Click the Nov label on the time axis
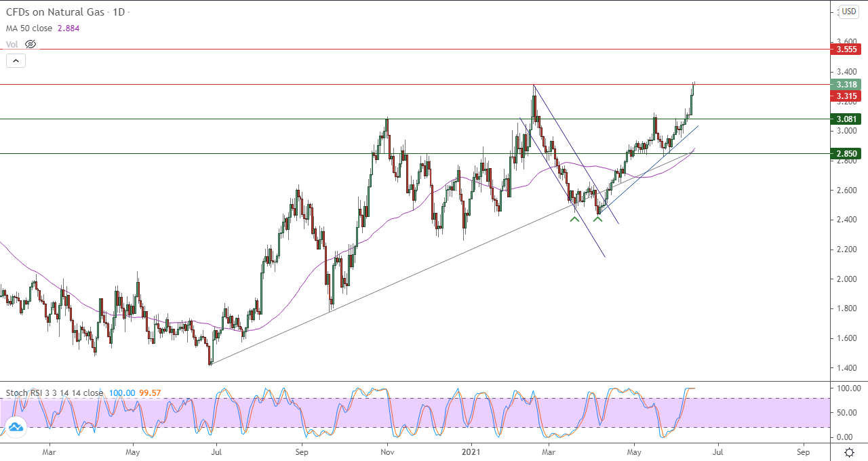This screenshot has width=868, height=461. pos(387,451)
